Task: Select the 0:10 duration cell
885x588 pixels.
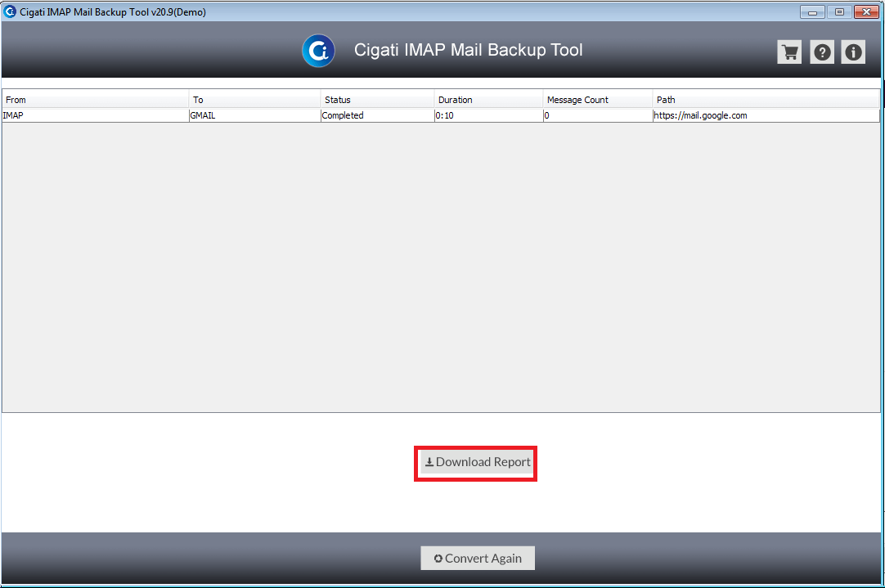Action: [x=489, y=115]
